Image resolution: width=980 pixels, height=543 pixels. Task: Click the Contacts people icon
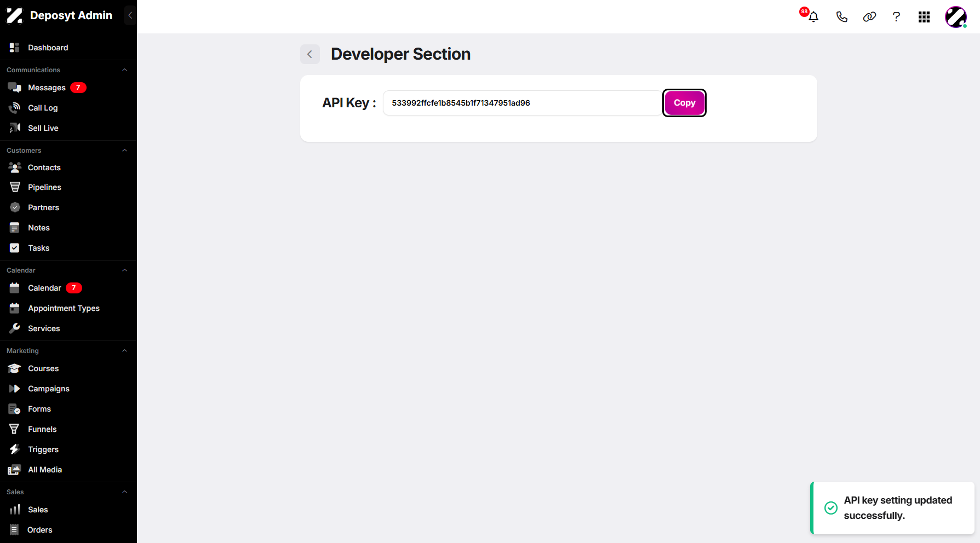click(x=15, y=167)
